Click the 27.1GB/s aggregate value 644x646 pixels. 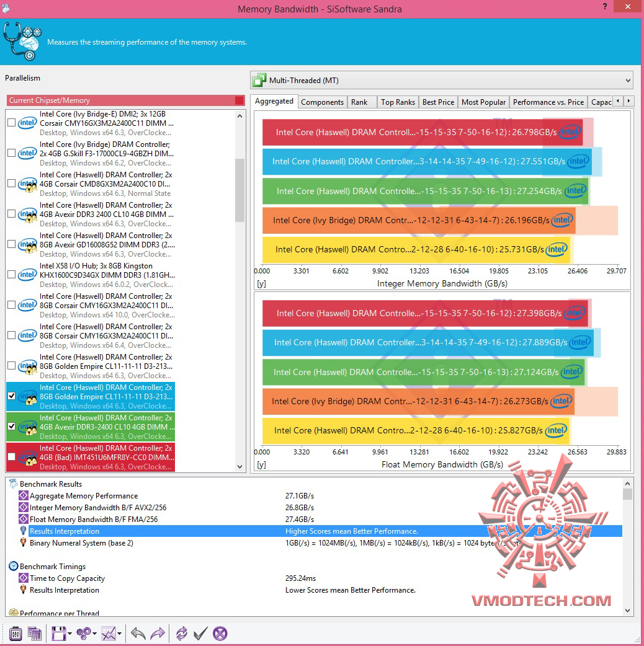pyautogui.click(x=300, y=495)
